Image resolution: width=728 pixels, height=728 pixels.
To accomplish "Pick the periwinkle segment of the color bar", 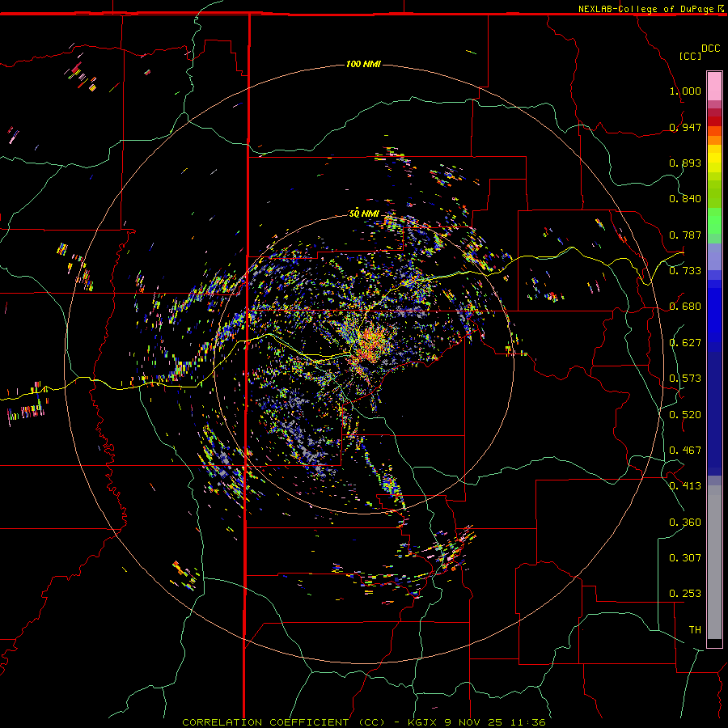I will pos(714,256).
